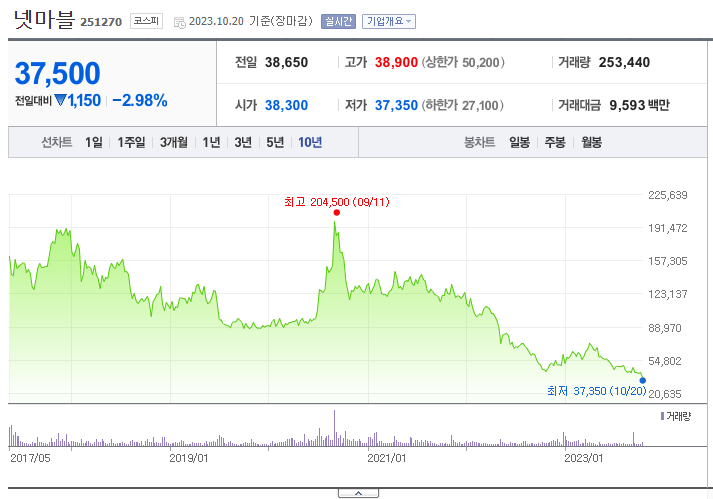
Task: Collapse the chart using the bottom chevron
Action: click(358, 493)
